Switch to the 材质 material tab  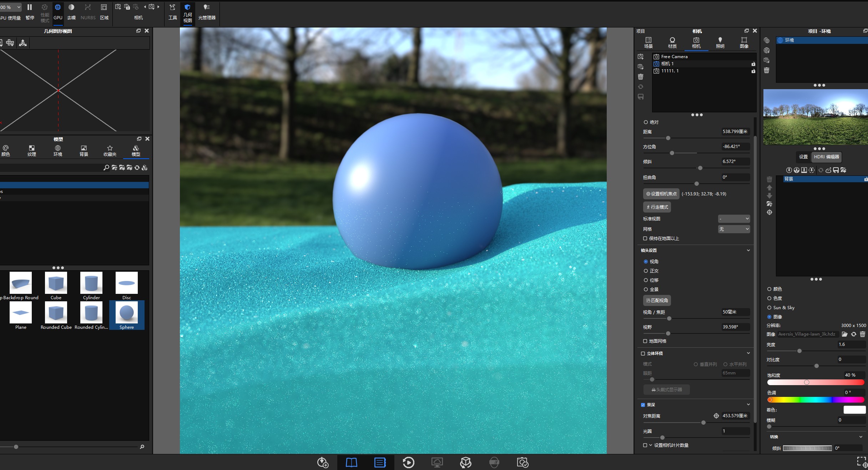[x=672, y=43]
